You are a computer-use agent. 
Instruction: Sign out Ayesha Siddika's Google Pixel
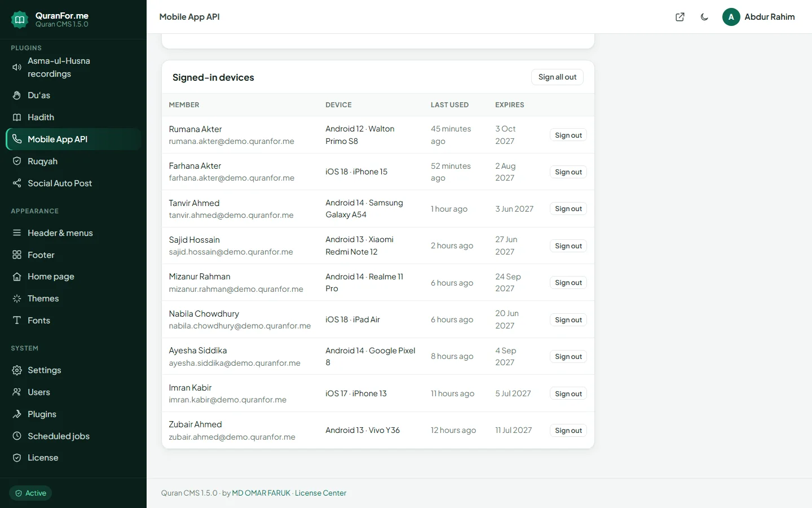568,357
